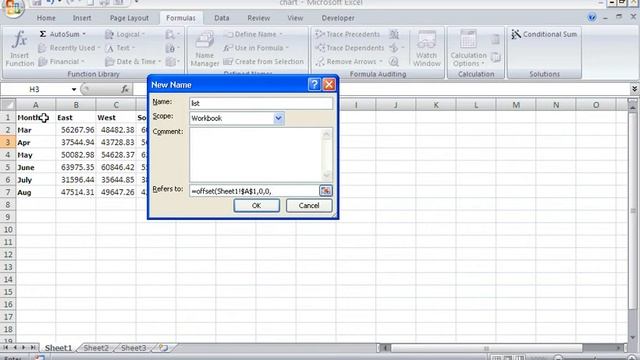Open the Name Manager
This screenshot has height=360, width=640.
[204, 49]
